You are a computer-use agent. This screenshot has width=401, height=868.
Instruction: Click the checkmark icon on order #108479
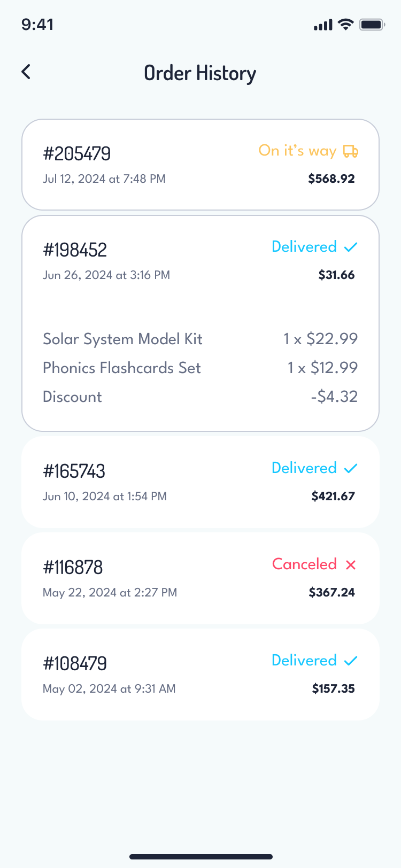[351, 661]
